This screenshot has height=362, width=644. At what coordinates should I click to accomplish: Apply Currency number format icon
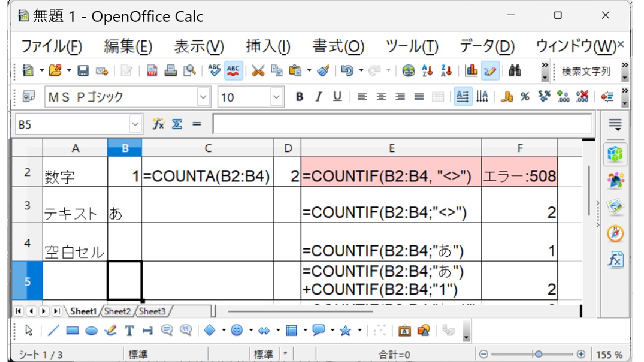(x=507, y=97)
